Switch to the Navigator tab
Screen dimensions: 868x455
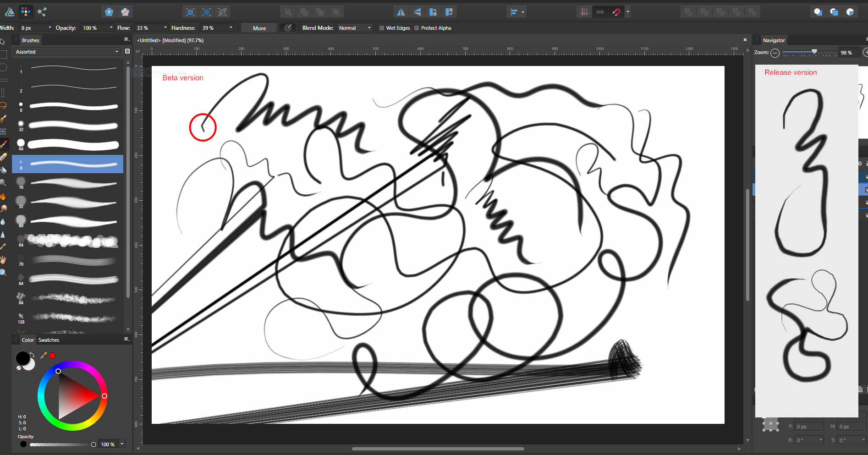[774, 40]
